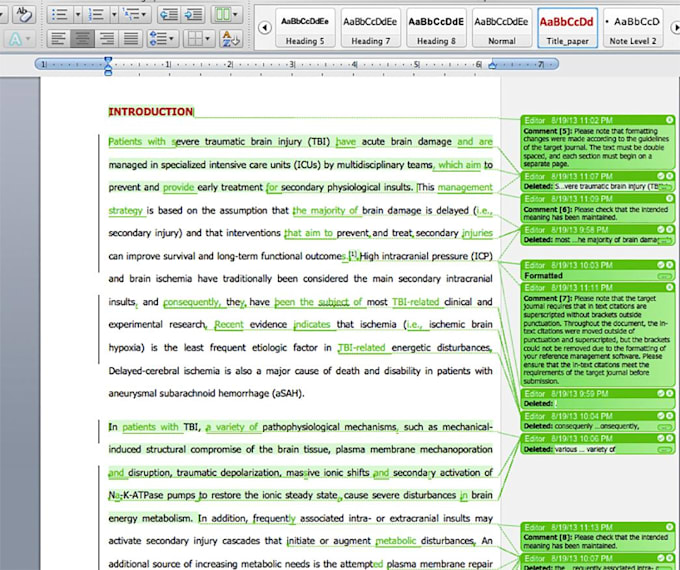680x570 pixels.
Task: Click the Clear Formatting eraser icon
Action: [x=23, y=14]
